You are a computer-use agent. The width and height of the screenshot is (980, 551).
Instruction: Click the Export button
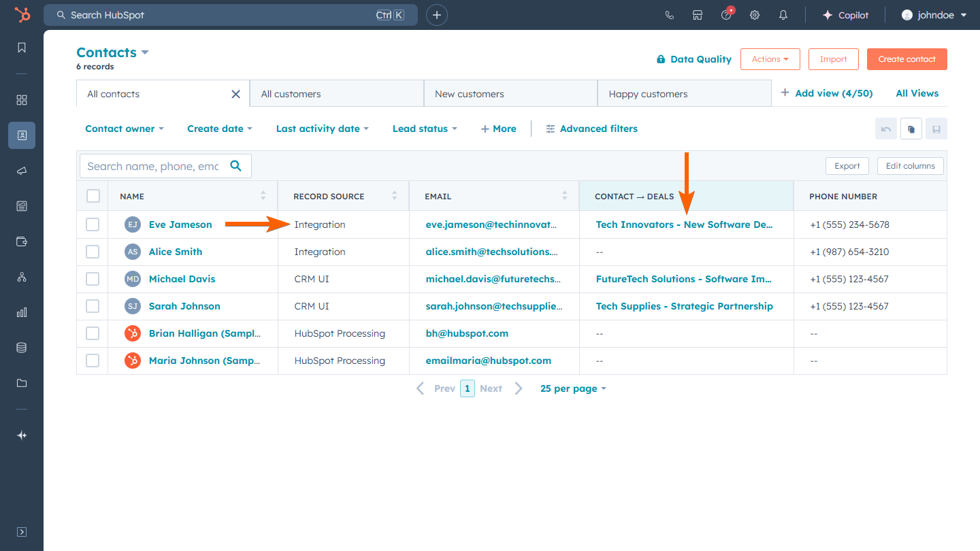pyautogui.click(x=847, y=165)
